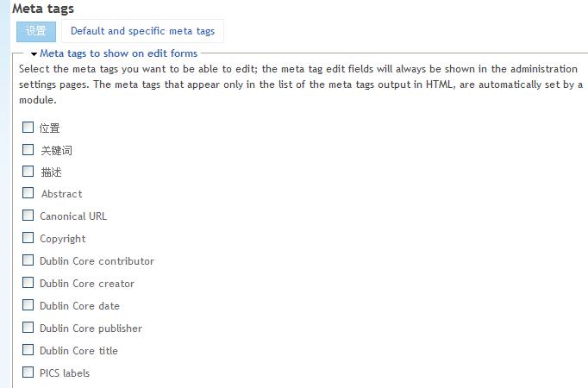Click the PICS labels text
This screenshot has height=388, width=588.
pos(65,373)
